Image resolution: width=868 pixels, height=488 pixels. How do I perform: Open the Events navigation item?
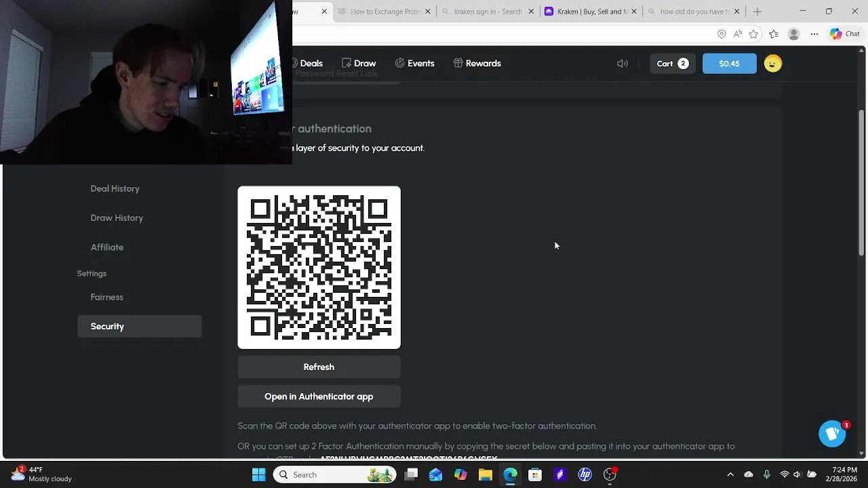[x=414, y=63]
